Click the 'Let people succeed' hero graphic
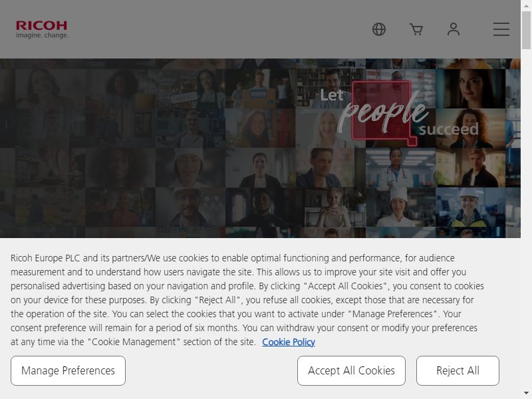 coord(400,114)
